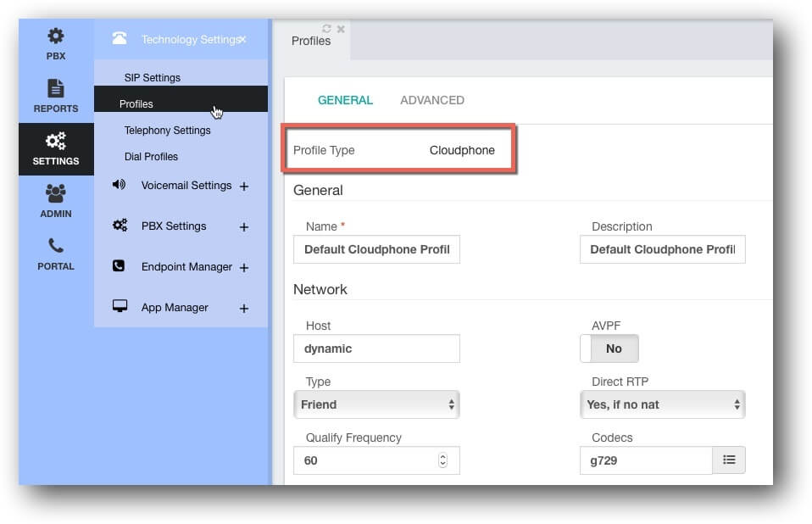Screen dimensions: 812x524
Task: Expand Voicemail Settings with plus
Action: pos(244,186)
